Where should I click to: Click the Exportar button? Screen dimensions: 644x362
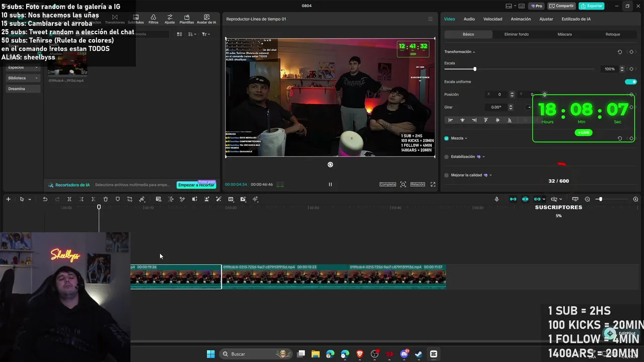(x=591, y=6)
